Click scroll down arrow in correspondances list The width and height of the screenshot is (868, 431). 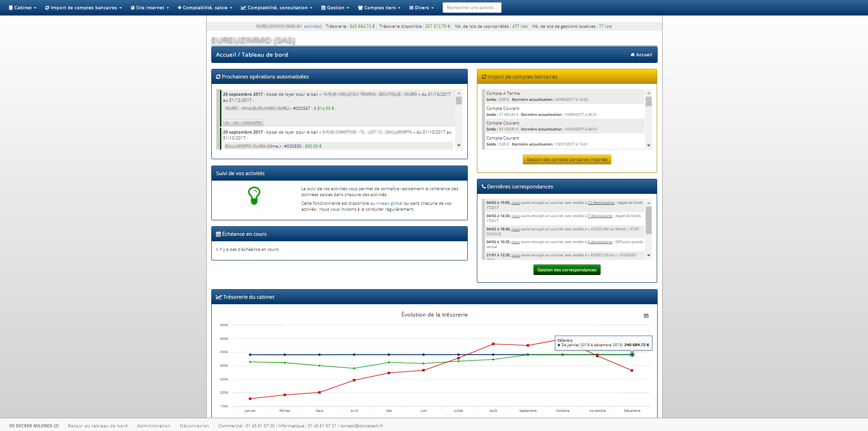(648, 255)
